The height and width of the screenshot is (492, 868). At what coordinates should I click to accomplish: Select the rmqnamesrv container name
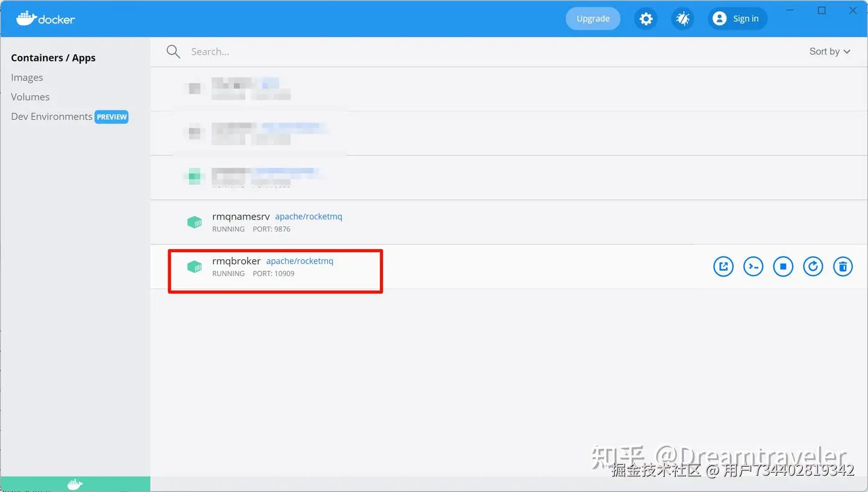click(x=241, y=216)
